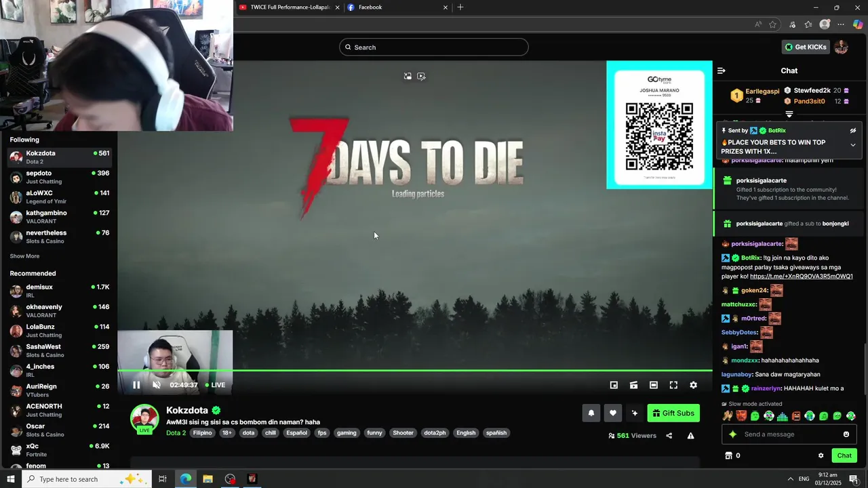Seek on the stream progress bar
The height and width of the screenshot is (488, 868).
[415, 370]
